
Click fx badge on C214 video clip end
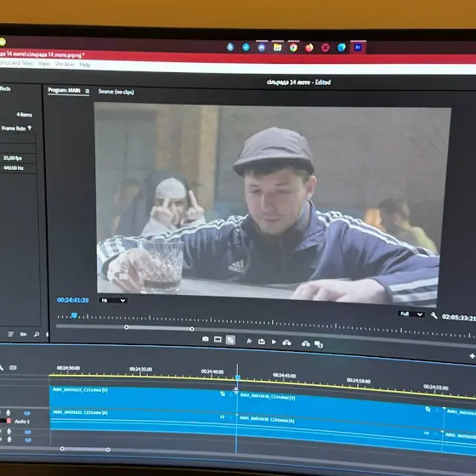[428, 409]
